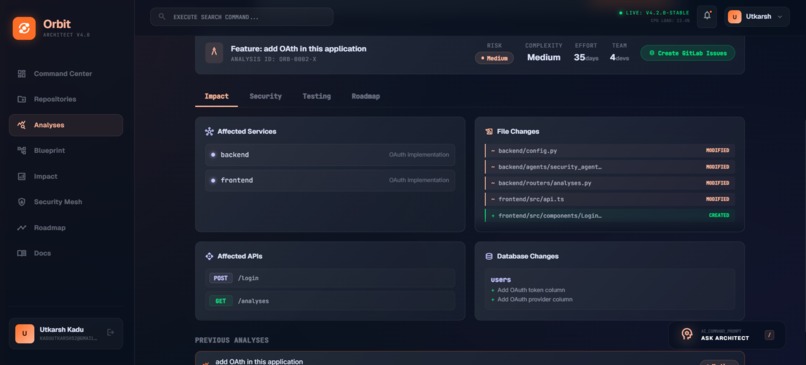Image resolution: width=806 pixels, height=365 pixels.
Task: Switch to the Testing tab
Action: pyautogui.click(x=316, y=97)
